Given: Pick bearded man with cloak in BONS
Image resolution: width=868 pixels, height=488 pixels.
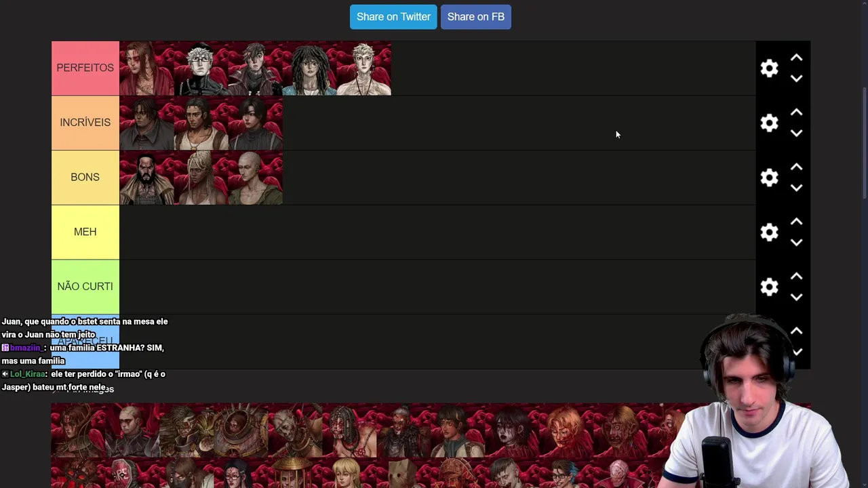Looking at the screenshot, I should click(x=146, y=178).
